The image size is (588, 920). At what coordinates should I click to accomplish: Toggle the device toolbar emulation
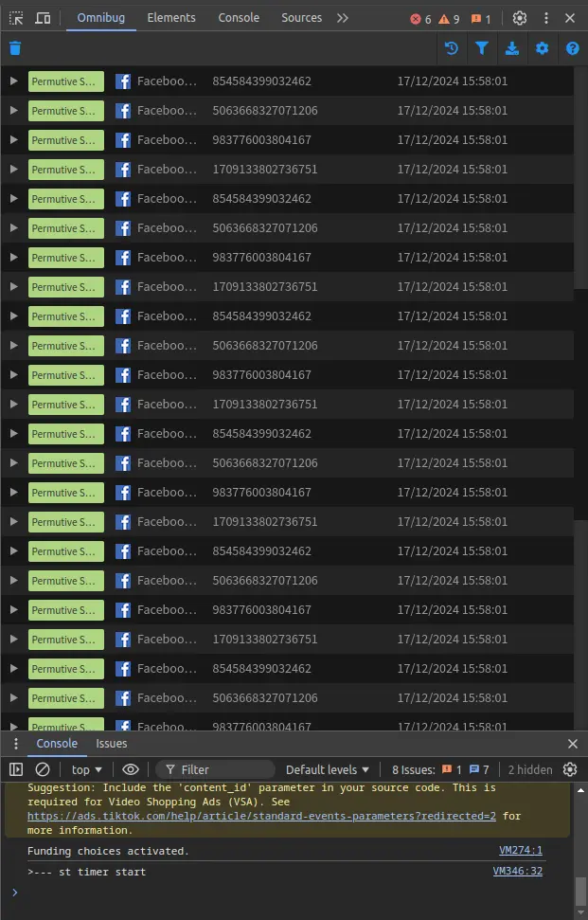[x=44, y=18]
